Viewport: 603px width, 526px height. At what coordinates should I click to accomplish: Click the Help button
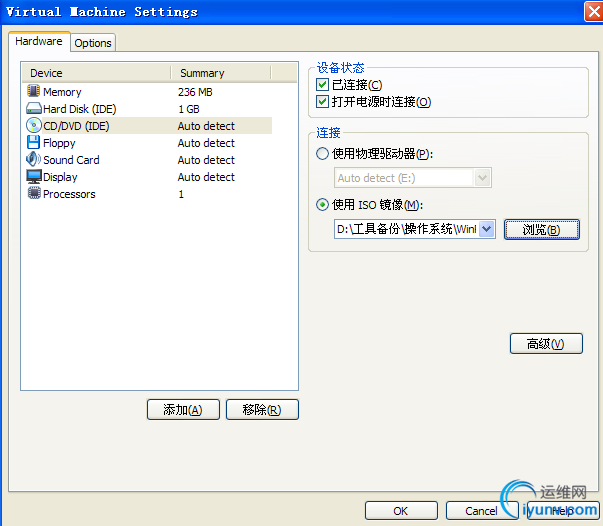(x=563, y=511)
